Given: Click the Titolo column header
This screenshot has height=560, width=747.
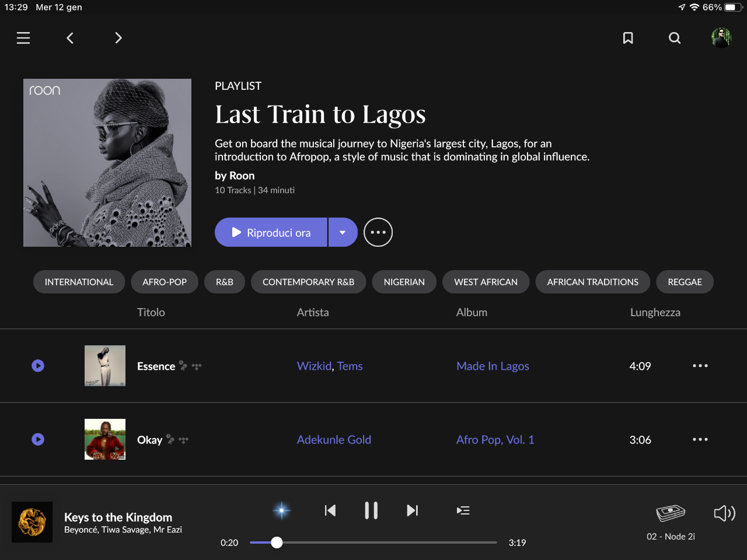Looking at the screenshot, I should click(x=151, y=312).
